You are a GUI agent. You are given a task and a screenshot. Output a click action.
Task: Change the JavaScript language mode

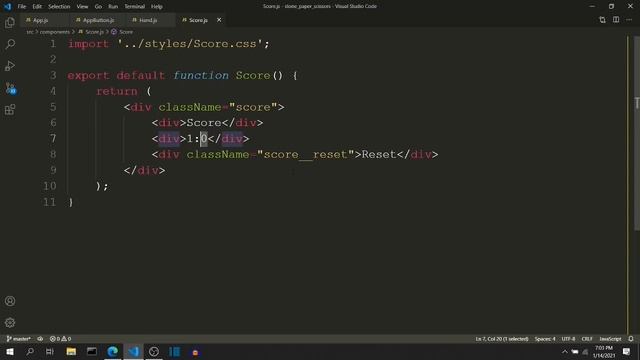610,339
